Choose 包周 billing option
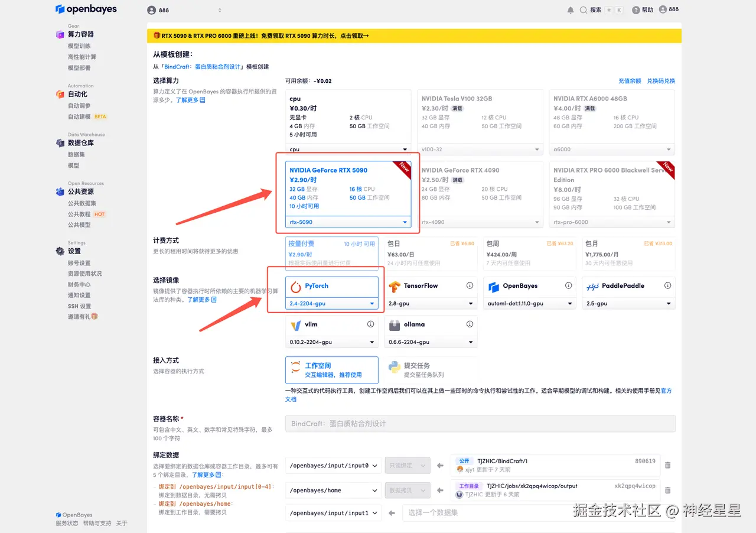The height and width of the screenshot is (533, 756). 530,252
